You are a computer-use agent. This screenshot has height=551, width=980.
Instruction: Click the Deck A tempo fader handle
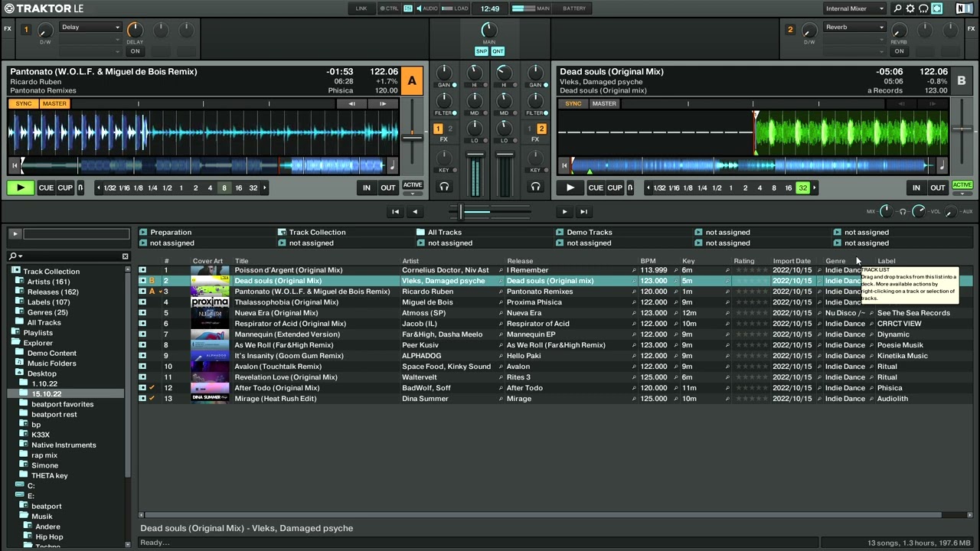click(x=412, y=136)
